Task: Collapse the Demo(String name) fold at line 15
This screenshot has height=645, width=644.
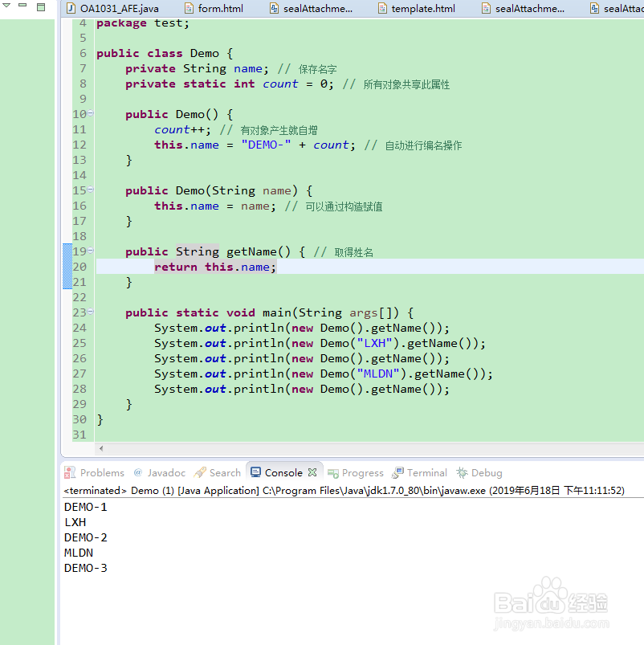Action: point(91,190)
